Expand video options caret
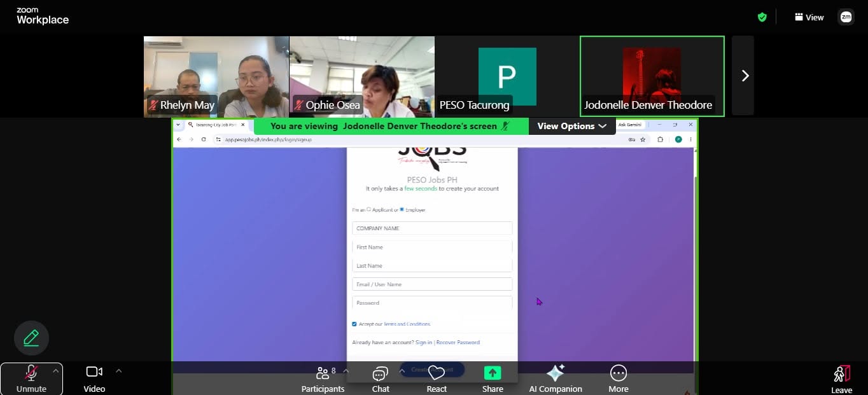868x395 pixels. pyautogui.click(x=118, y=370)
